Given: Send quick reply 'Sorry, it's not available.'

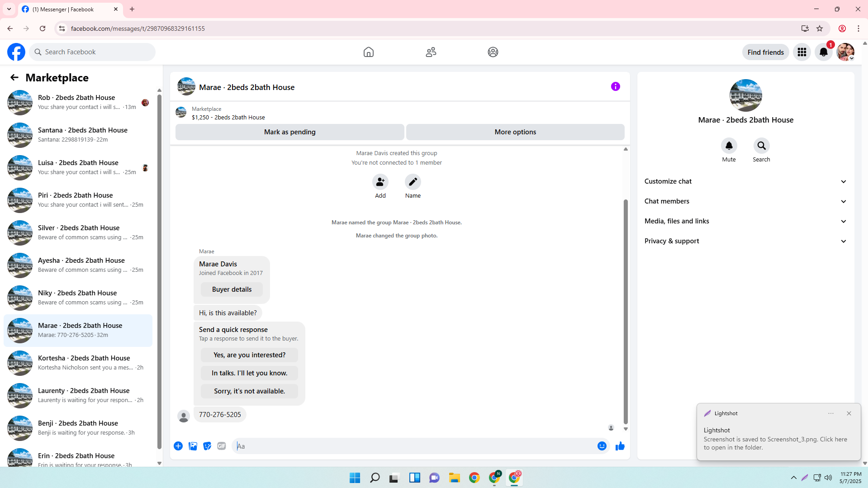Looking at the screenshot, I should click(250, 391).
